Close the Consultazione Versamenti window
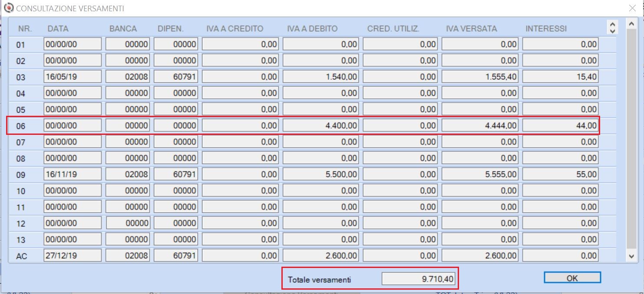The image size is (644, 294). pos(632,8)
